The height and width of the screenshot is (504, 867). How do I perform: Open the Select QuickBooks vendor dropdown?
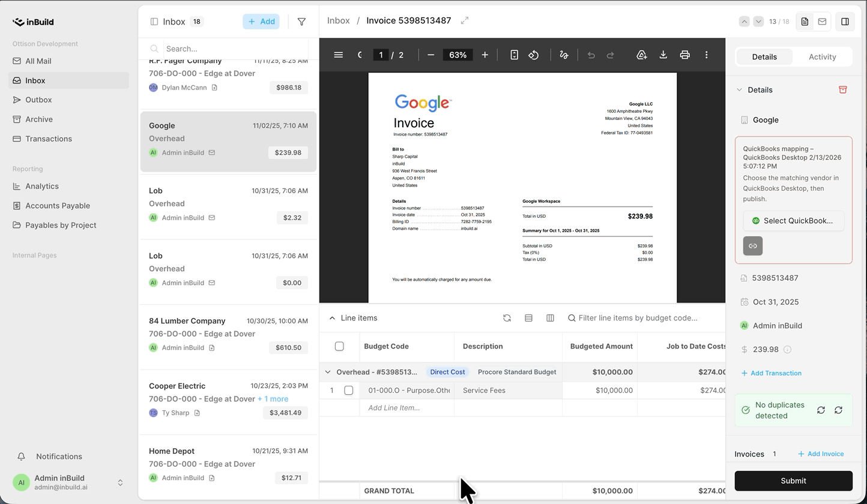793,221
